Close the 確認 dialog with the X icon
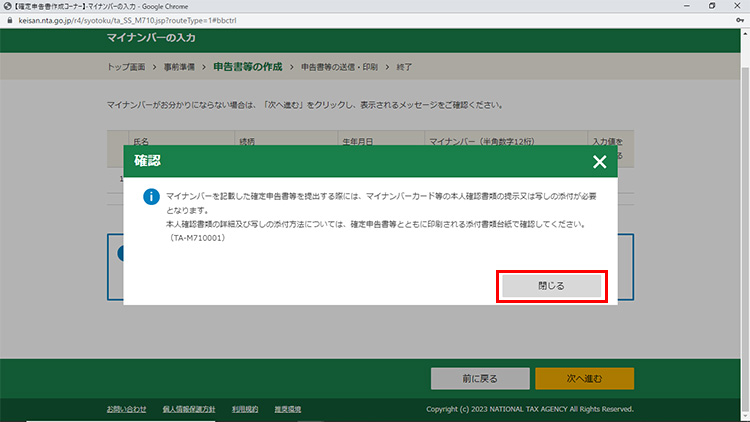Image resolution: width=750 pixels, height=422 pixels. click(599, 161)
